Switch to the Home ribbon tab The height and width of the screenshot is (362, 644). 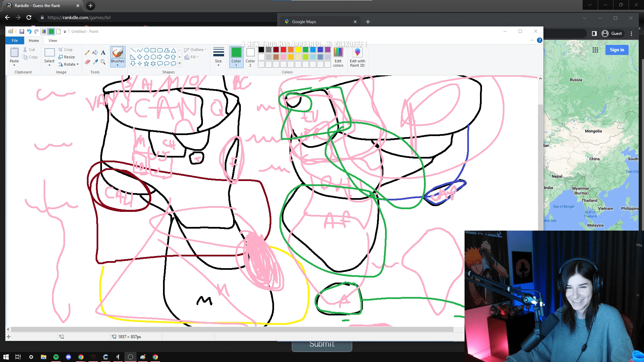pyautogui.click(x=34, y=41)
